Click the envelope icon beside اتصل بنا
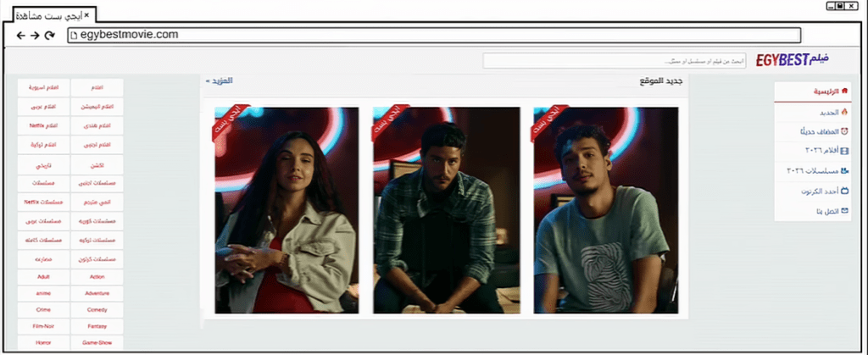The height and width of the screenshot is (355, 868). coord(844,210)
